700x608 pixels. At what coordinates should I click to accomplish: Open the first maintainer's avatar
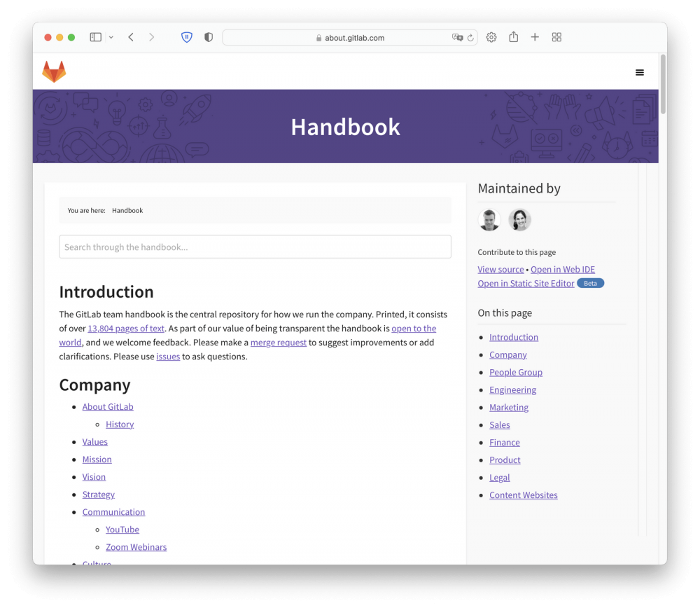coord(489,220)
